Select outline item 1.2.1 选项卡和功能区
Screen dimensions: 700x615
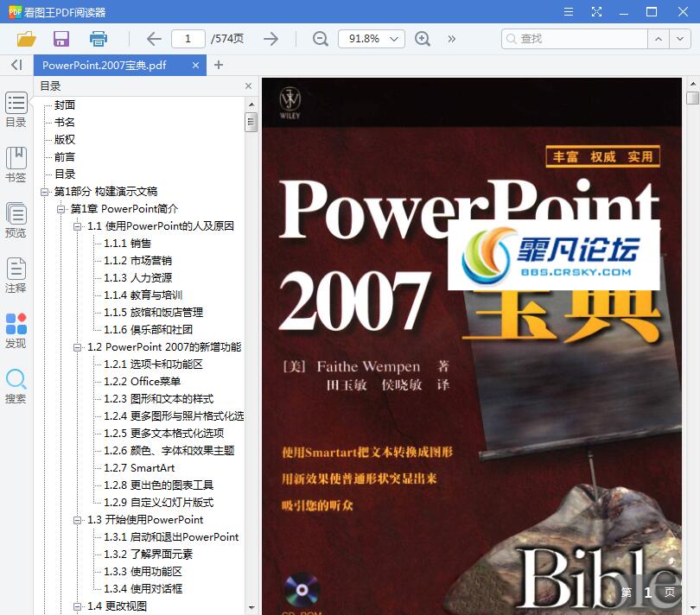[154, 365]
